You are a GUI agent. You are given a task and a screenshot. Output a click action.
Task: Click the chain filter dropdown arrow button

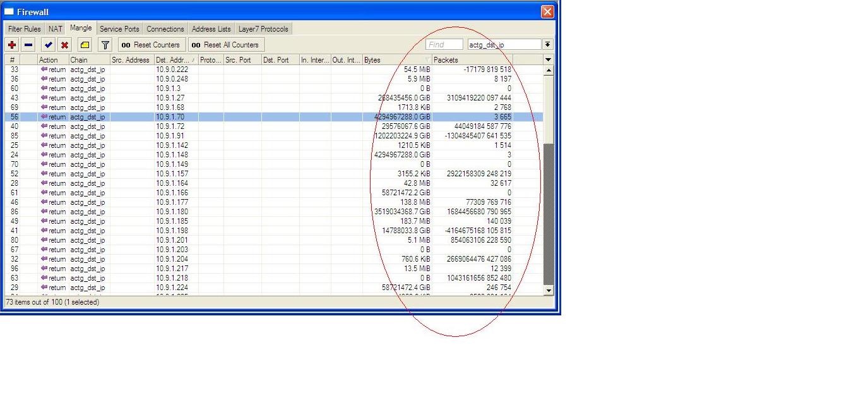click(547, 45)
